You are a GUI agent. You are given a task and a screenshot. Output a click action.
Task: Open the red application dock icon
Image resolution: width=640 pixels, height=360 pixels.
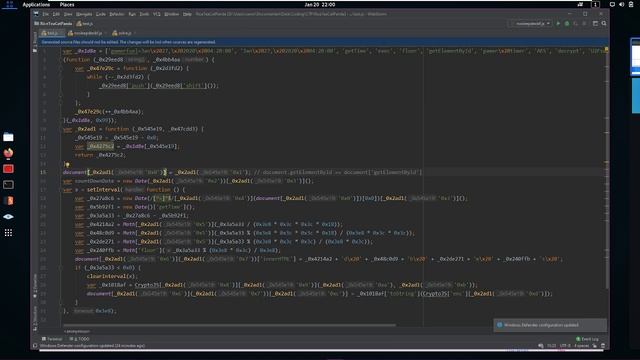coord(8,169)
